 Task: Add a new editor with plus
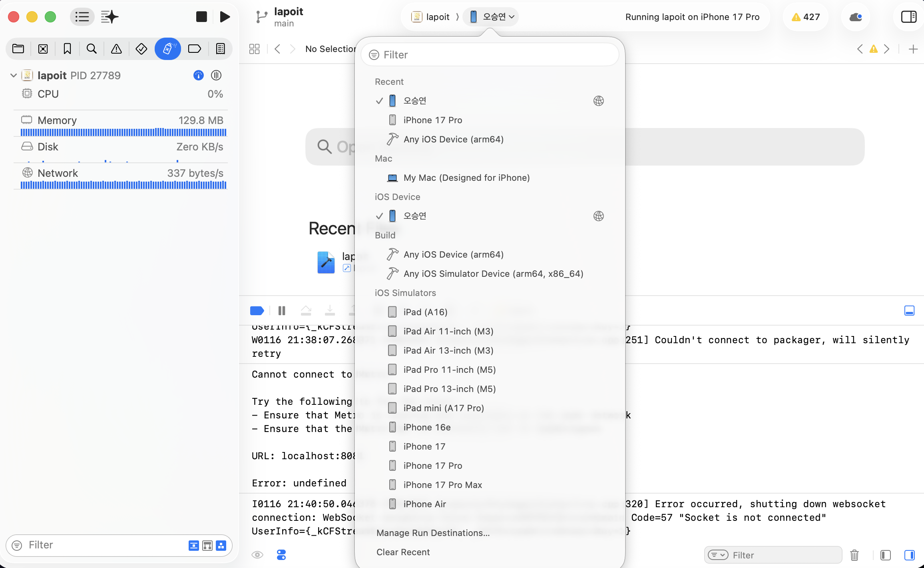pos(913,49)
